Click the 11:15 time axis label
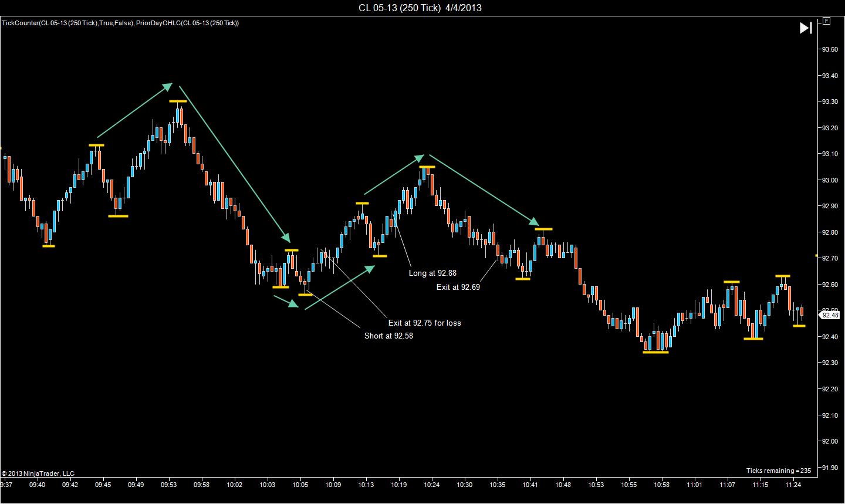Screen dimensions: 845x504 point(760,485)
